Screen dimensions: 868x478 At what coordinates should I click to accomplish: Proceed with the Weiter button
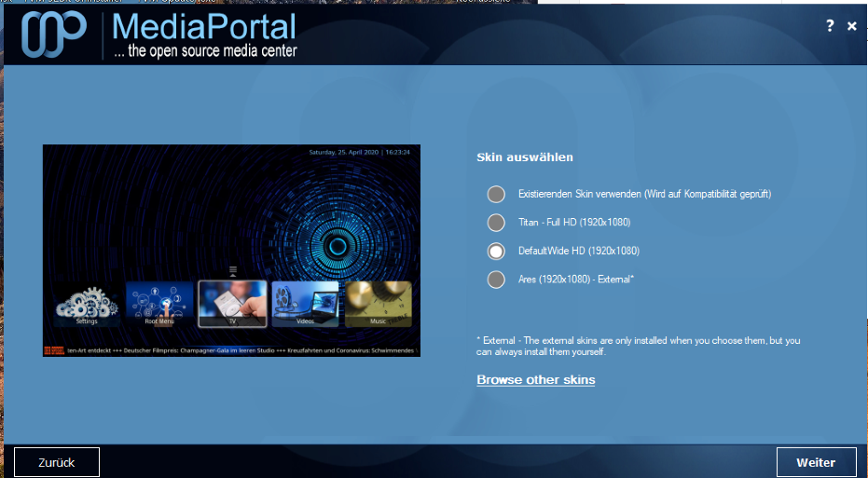tap(815, 462)
